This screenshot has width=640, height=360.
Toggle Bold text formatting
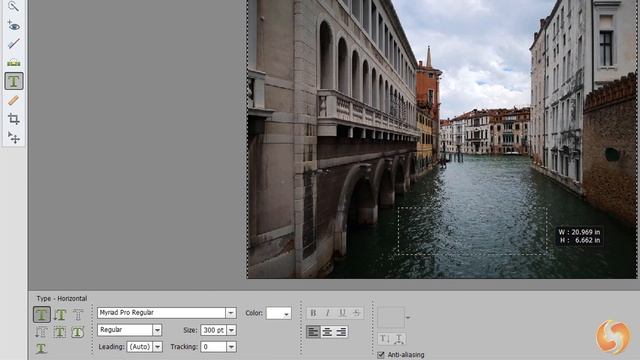tap(313, 313)
